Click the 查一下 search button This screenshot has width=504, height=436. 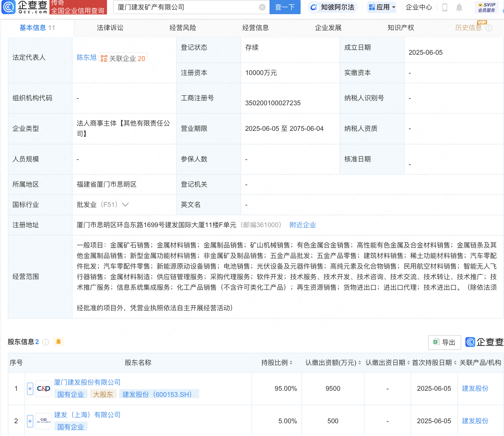285,7
